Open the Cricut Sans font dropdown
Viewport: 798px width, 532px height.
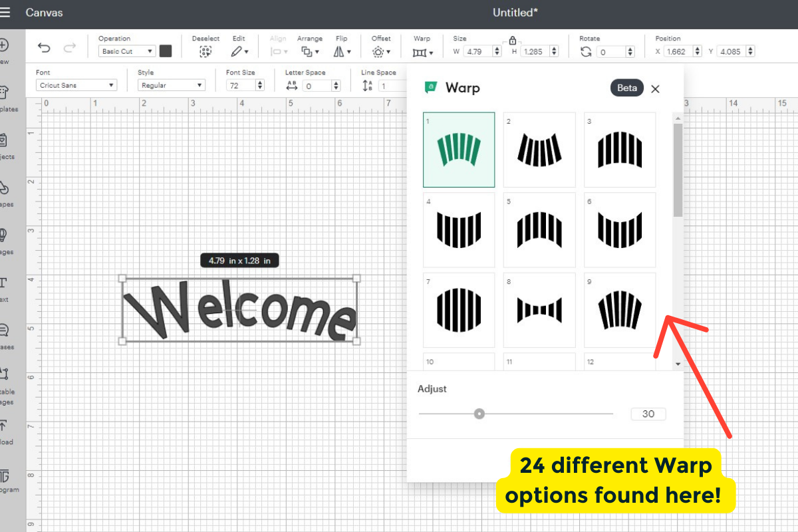[76, 85]
